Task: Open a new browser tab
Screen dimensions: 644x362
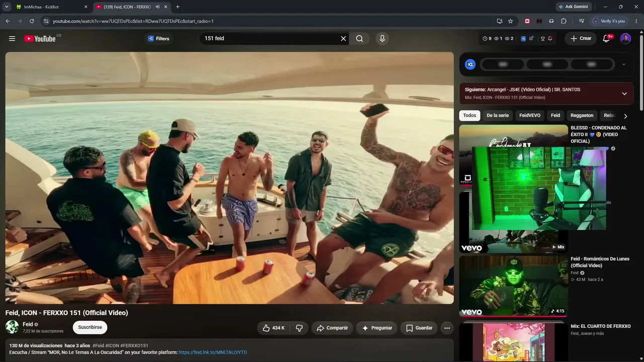Action: coord(178,7)
